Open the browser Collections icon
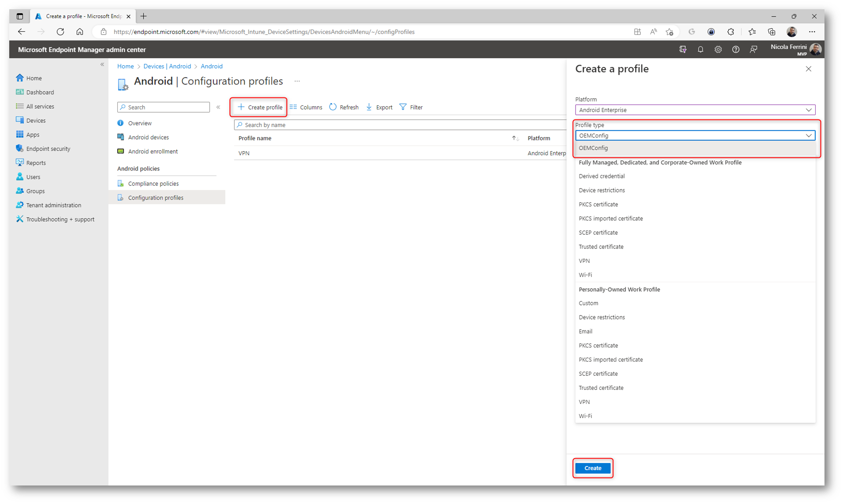 (771, 32)
